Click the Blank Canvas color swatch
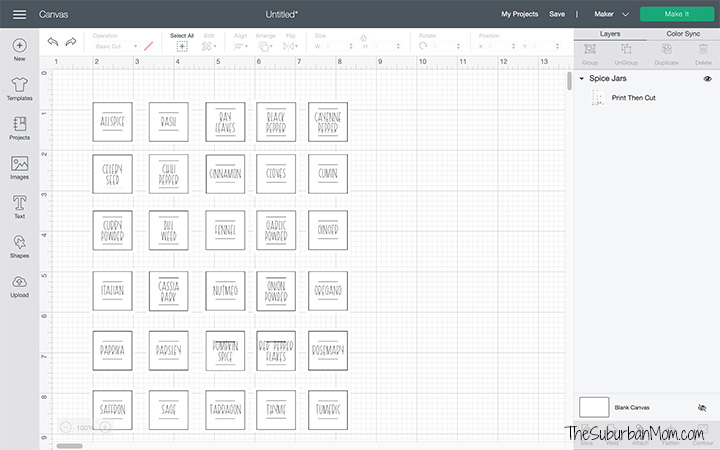720x450 pixels. 594,407
